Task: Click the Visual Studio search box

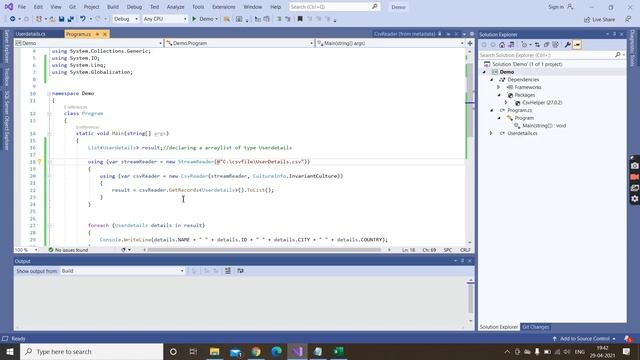Action: click(x=334, y=7)
